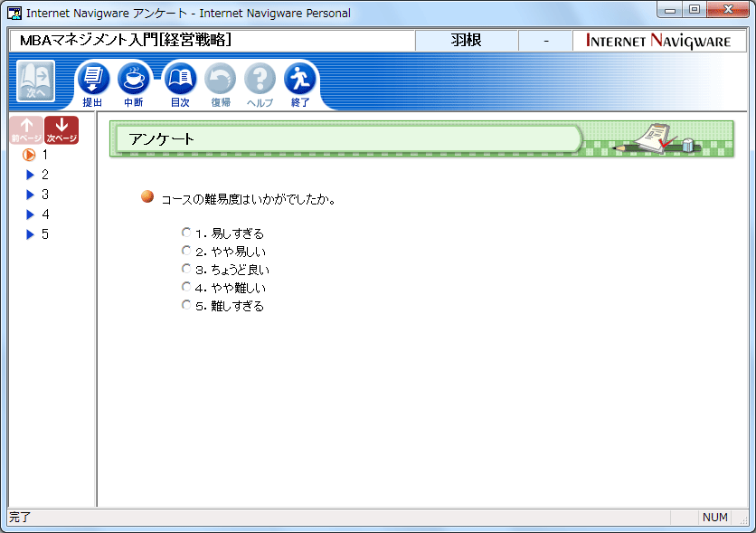Click the 次へ (next) book icon
Viewport: 756px width, 533px height.
point(35,81)
